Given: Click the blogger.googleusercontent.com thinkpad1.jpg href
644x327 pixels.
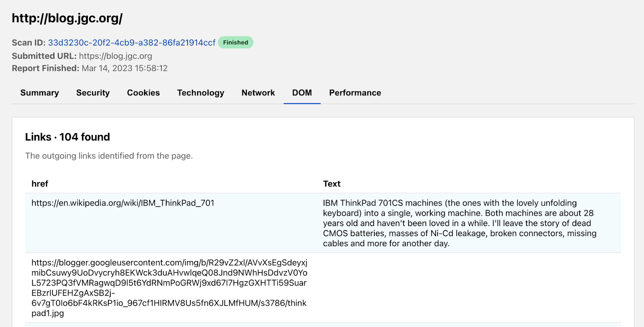Looking at the screenshot, I should [x=169, y=288].
